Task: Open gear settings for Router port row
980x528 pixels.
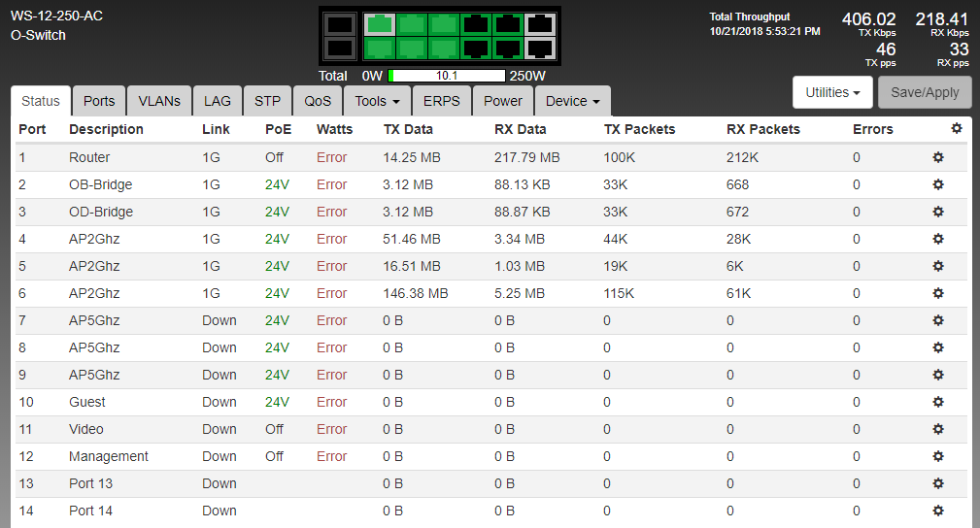Action: (938, 157)
